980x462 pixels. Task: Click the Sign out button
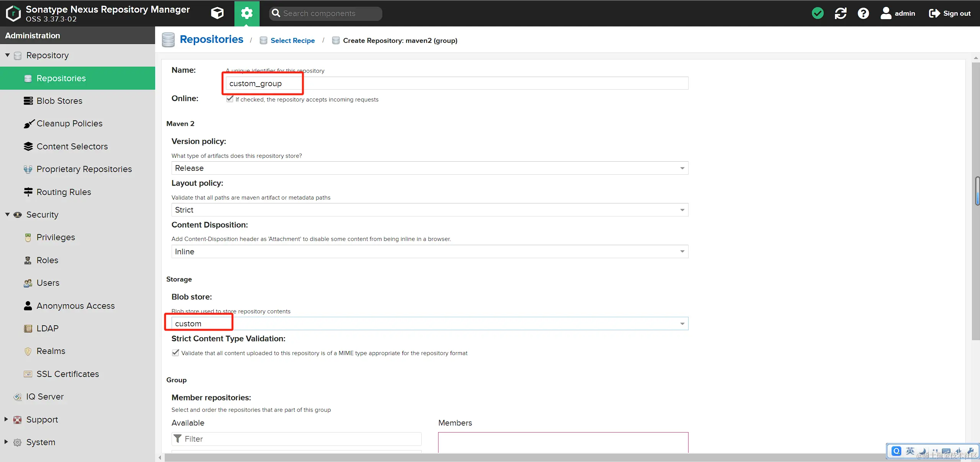point(950,13)
